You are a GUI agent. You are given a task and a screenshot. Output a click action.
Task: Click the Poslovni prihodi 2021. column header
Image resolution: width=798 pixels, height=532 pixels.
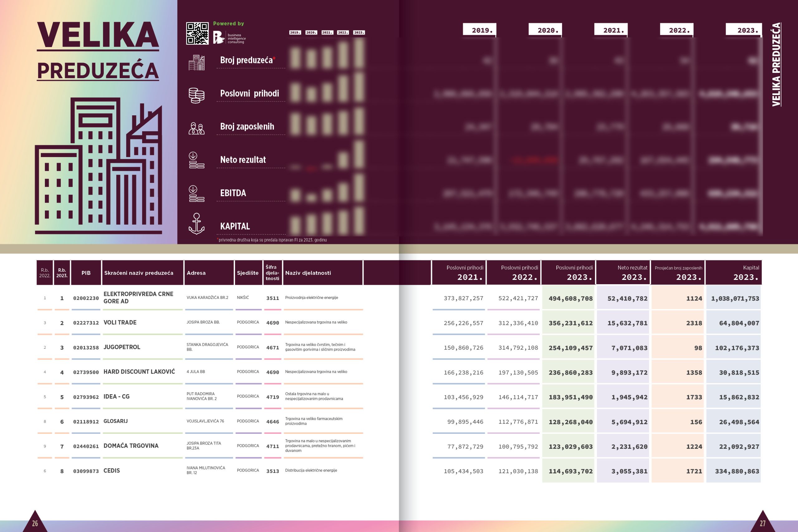[459, 273]
